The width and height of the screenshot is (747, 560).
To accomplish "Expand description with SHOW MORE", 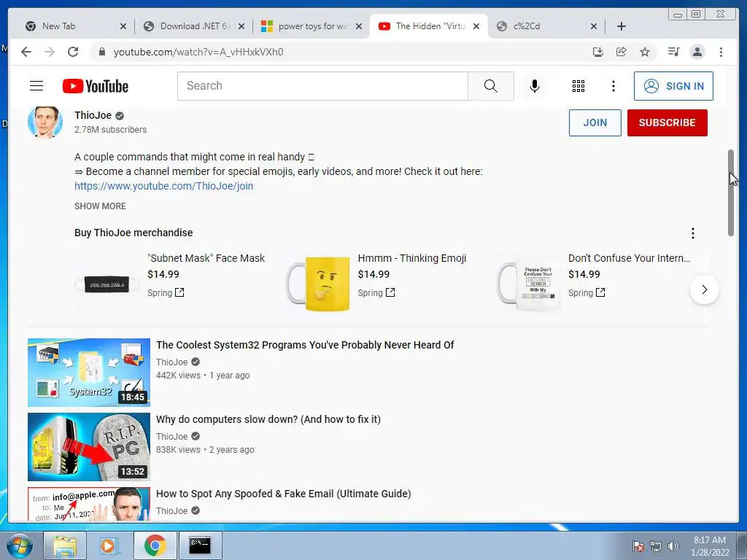I will coord(100,206).
